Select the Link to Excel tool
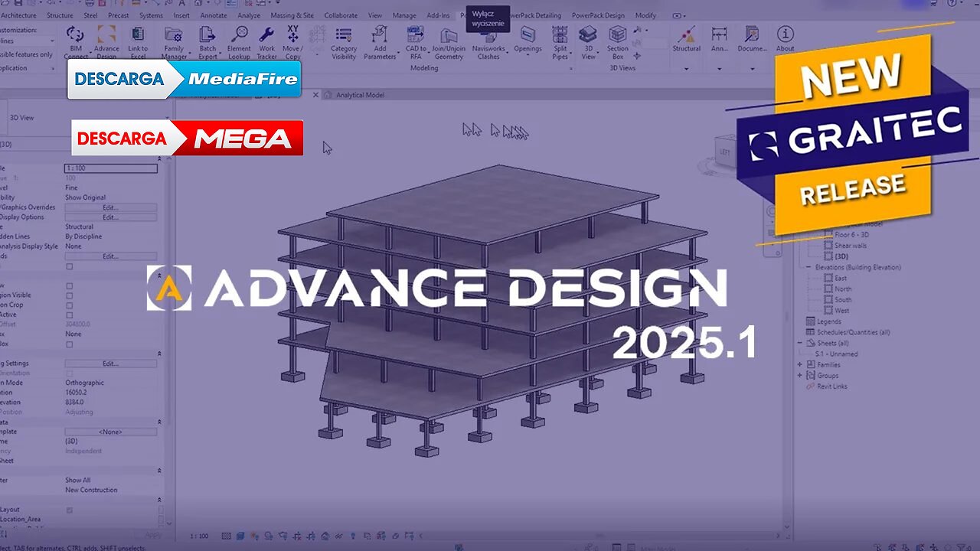 [138, 42]
